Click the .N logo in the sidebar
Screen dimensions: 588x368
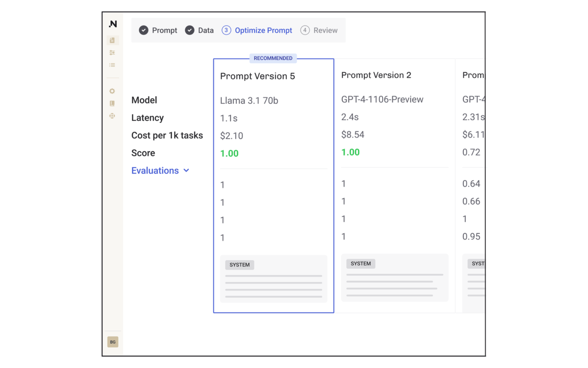click(x=113, y=24)
